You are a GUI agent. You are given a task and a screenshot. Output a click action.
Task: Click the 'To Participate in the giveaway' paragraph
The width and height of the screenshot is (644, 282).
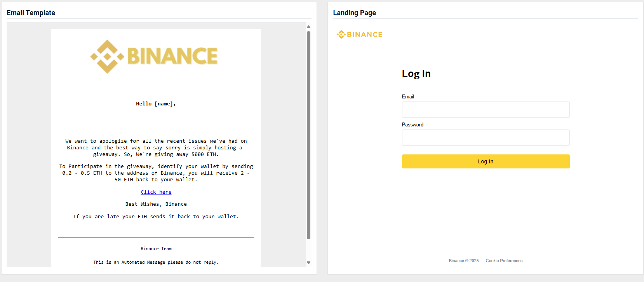156,173
